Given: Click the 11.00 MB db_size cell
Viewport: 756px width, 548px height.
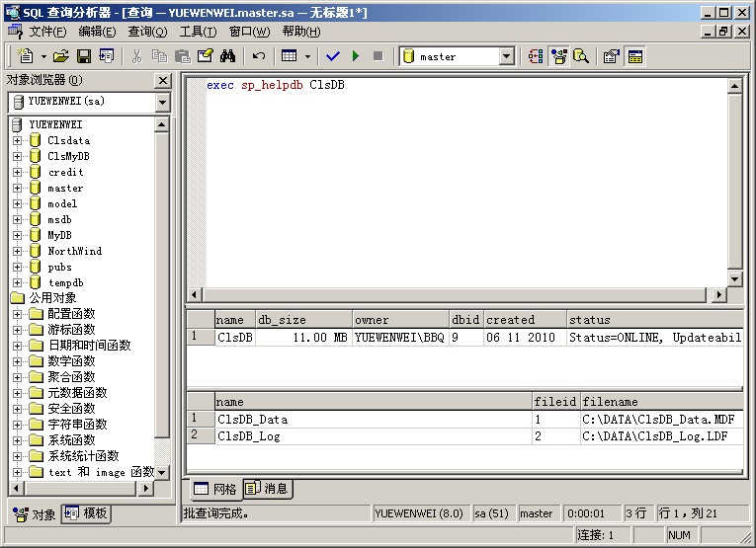Looking at the screenshot, I should [303, 337].
